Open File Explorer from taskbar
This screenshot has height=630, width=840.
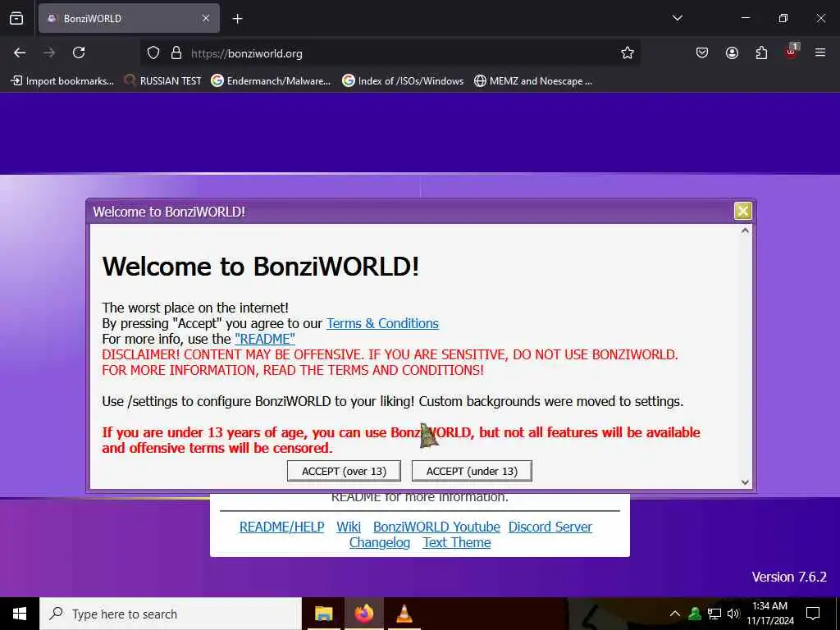click(323, 614)
